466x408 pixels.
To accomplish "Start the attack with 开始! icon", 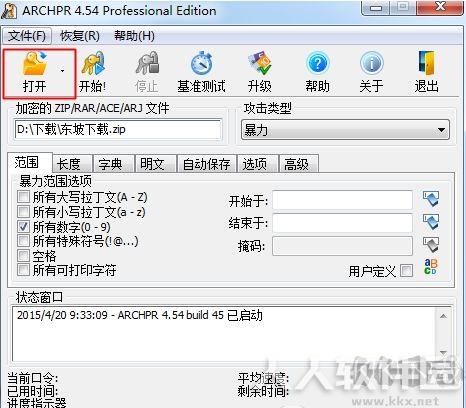I will 93,63.
